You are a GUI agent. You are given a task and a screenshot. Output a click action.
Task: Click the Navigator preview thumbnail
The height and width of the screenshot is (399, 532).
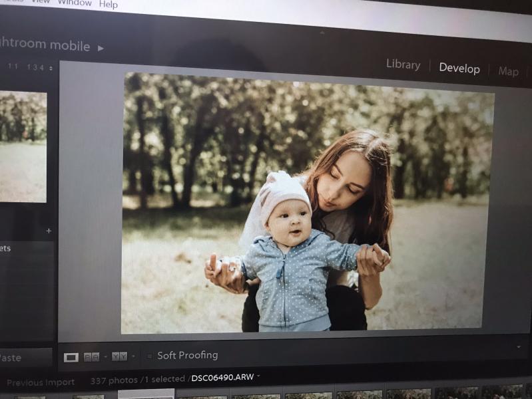[x=23, y=146]
